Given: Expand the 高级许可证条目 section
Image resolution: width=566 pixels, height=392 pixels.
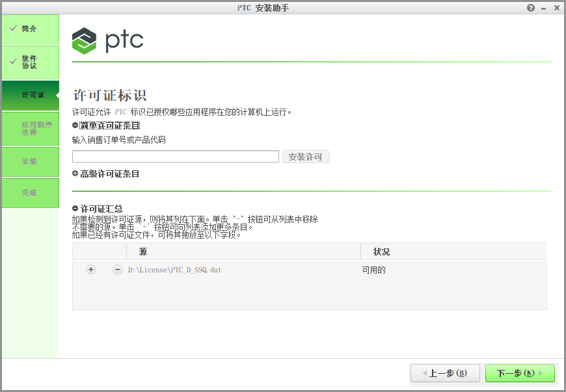Looking at the screenshot, I should [75, 174].
